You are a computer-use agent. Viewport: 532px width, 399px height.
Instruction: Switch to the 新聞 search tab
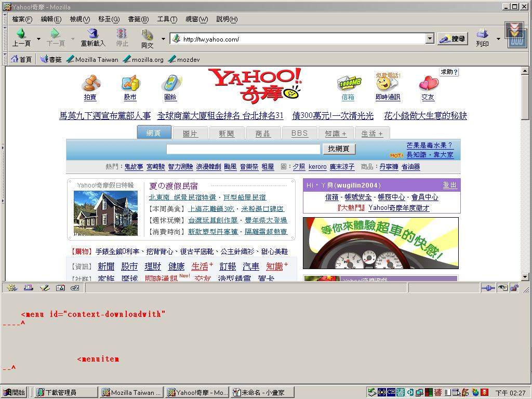pos(227,133)
